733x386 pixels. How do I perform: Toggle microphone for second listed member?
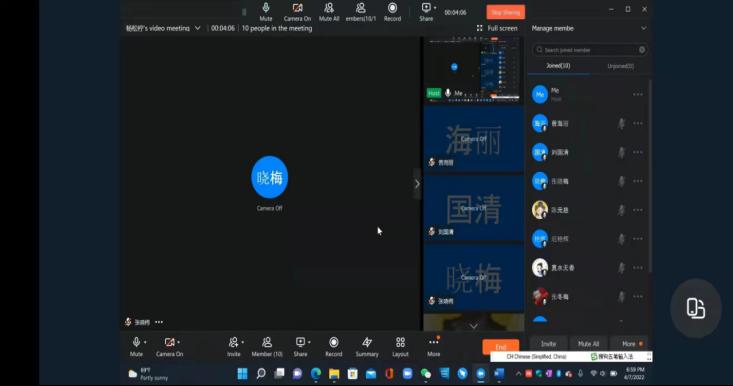(621, 123)
